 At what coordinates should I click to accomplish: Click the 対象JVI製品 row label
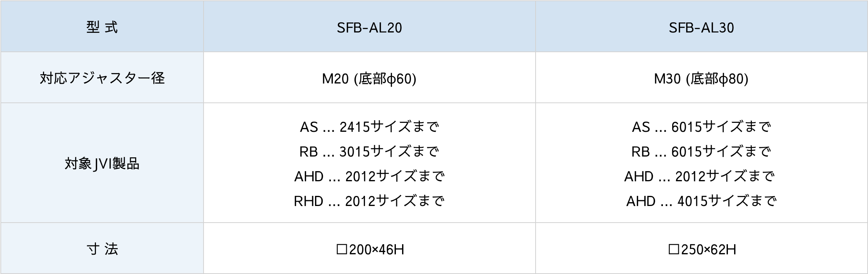(x=102, y=164)
